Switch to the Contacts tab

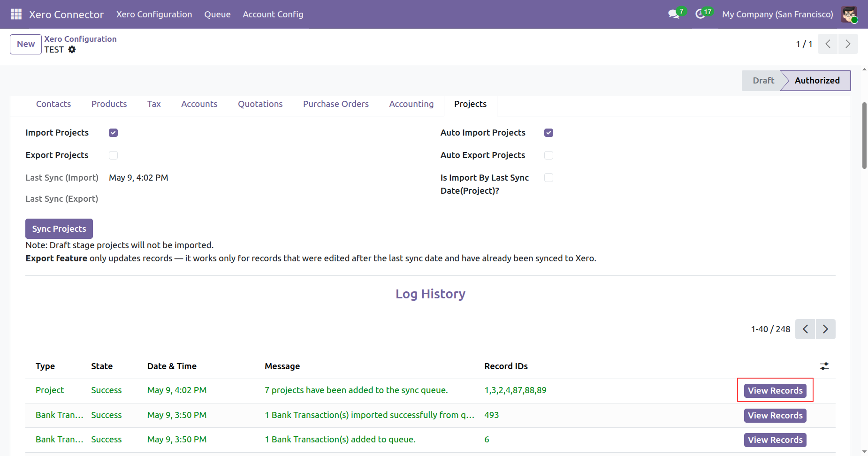tap(53, 104)
